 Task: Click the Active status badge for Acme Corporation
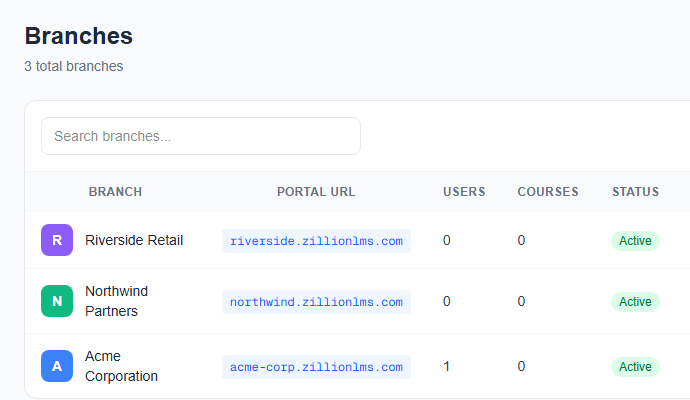pos(635,367)
